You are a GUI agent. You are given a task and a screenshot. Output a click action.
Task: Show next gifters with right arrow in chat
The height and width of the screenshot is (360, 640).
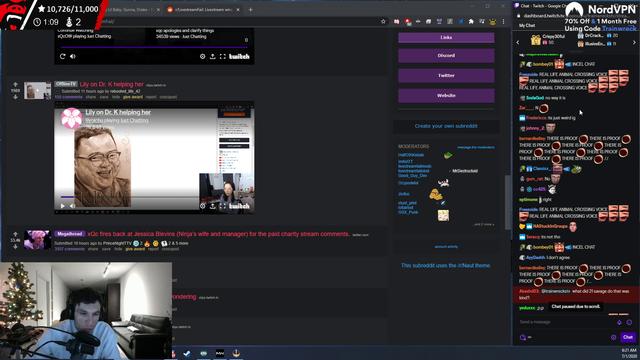point(634,42)
